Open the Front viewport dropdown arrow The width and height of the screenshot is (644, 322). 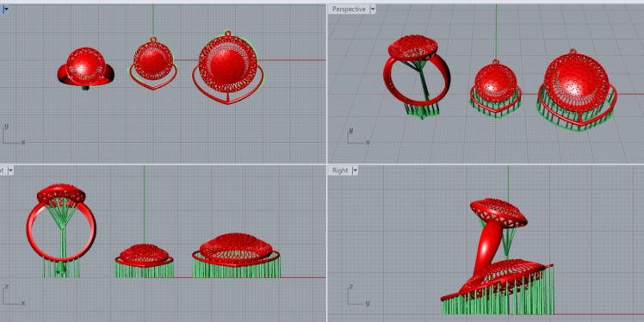[10, 170]
